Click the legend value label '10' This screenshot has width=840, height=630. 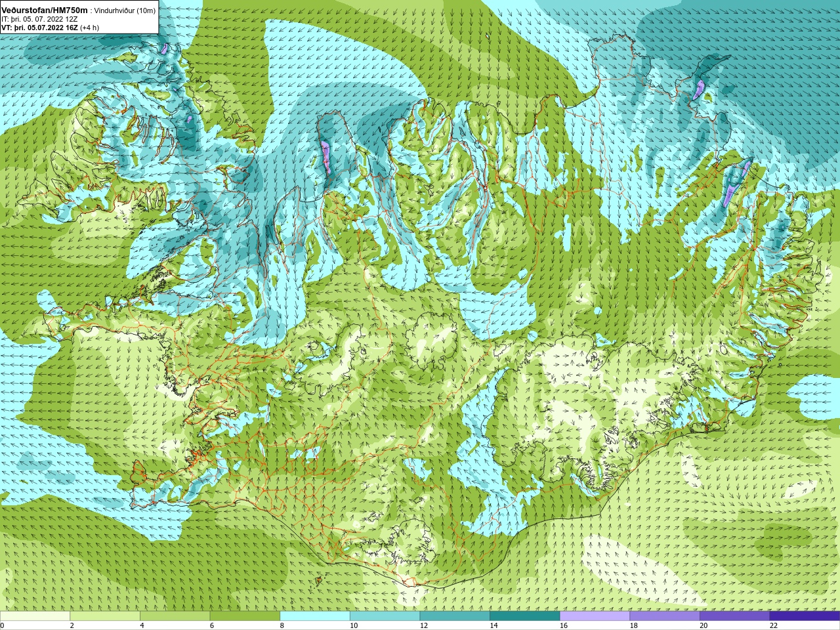(x=354, y=626)
